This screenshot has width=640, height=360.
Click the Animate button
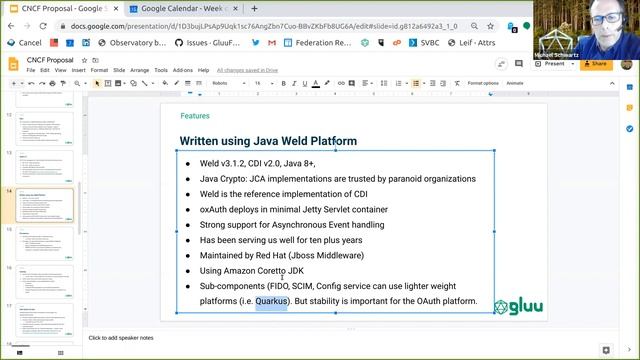pos(515,83)
